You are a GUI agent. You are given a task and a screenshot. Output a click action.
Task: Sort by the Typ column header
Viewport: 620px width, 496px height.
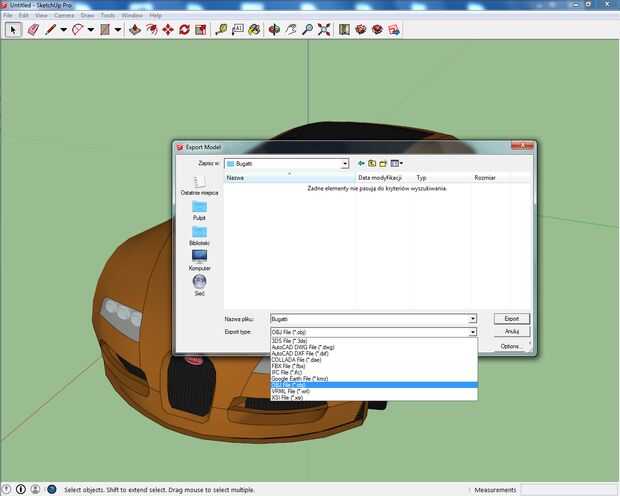[442, 178]
